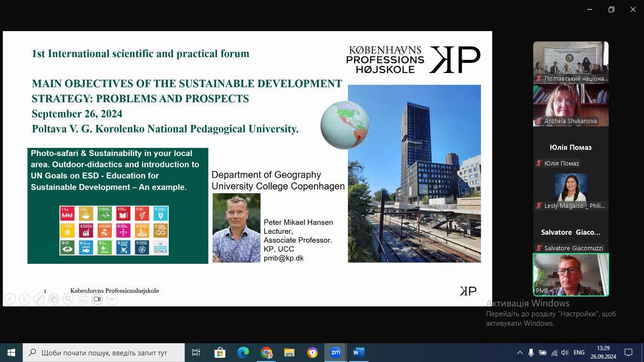The width and height of the screenshot is (644, 362).
Task: Switch to Zoom app in taskbar
Action: click(335, 353)
